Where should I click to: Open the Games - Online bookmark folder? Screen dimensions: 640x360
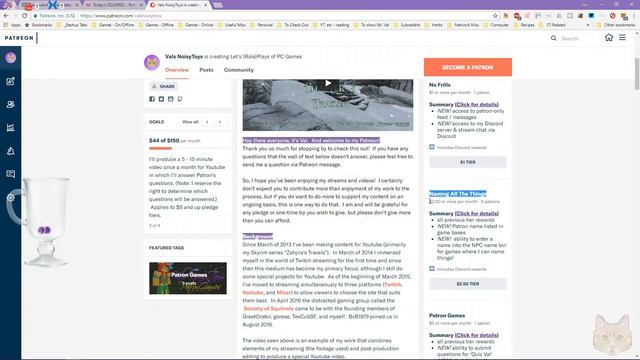click(196, 25)
